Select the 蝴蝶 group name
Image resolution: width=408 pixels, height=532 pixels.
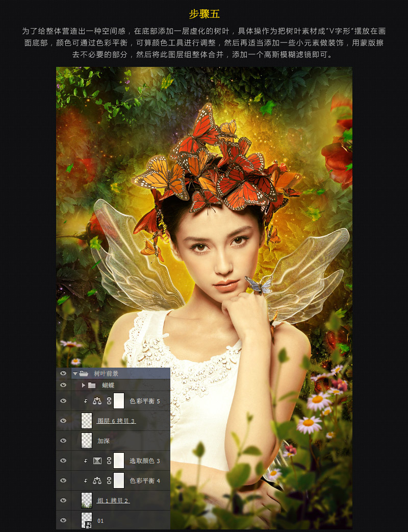(x=108, y=385)
